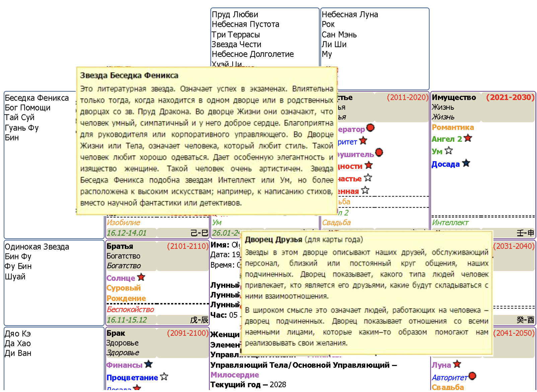Screen dimensions: 537x392
Task: Click the outlined star next to 'частье'
Action: coord(368,178)
